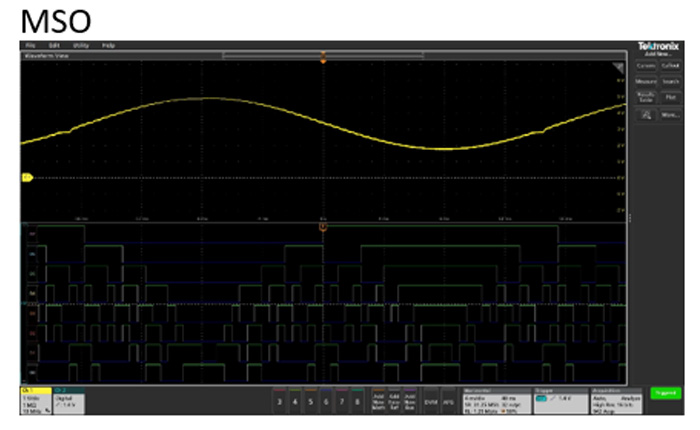Add a Callout annotation
Viewport: 700px width, 430px height.
670,66
